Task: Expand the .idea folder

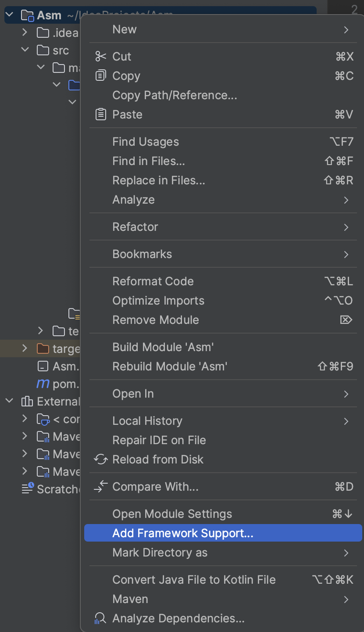Action: click(25, 32)
